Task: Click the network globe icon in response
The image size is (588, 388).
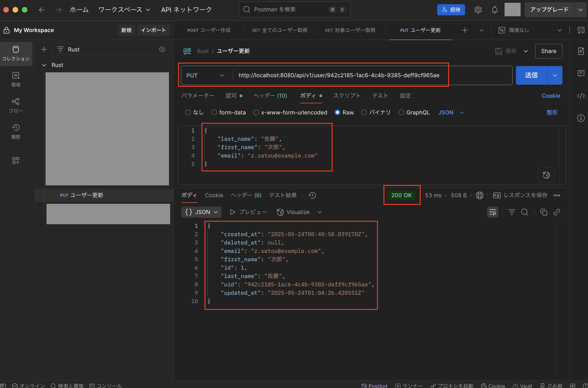Action: click(479, 195)
